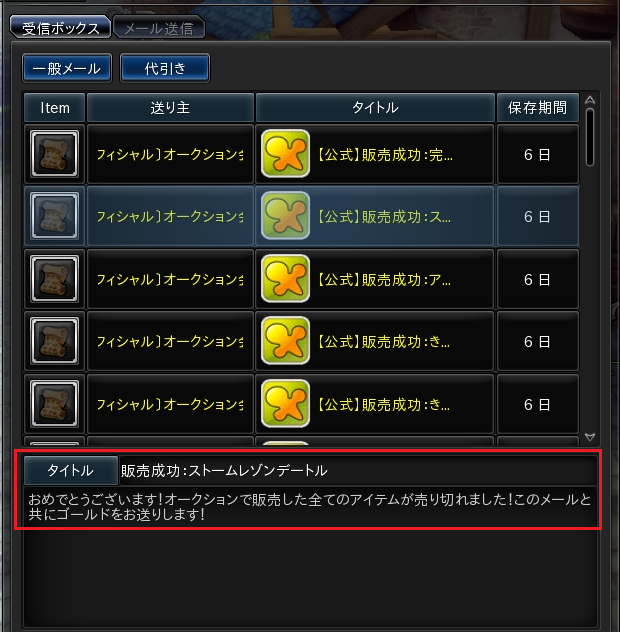The width and height of the screenshot is (620, 632).
Task: Open the メール送信 tab
Action: (159, 28)
